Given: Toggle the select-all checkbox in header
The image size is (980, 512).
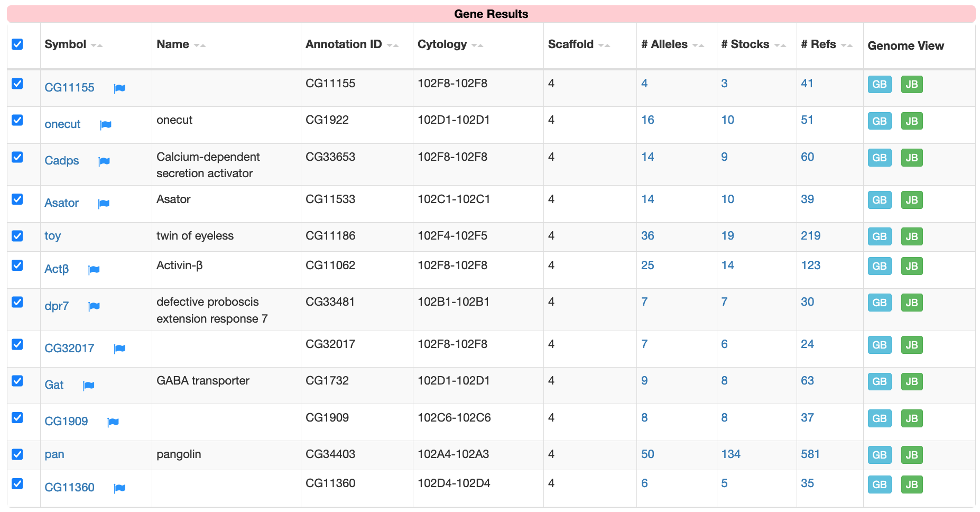Looking at the screenshot, I should pos(17,44).
